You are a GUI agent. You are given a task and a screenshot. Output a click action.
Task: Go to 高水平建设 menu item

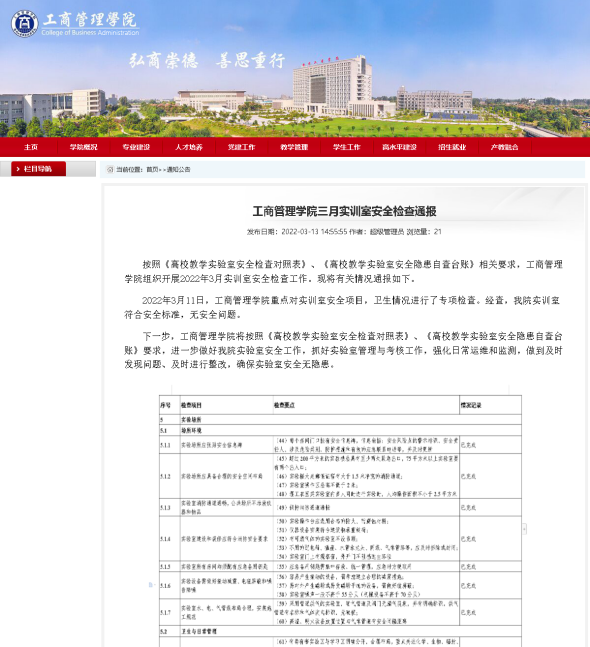pyautogui.click(x=399, y=147)
